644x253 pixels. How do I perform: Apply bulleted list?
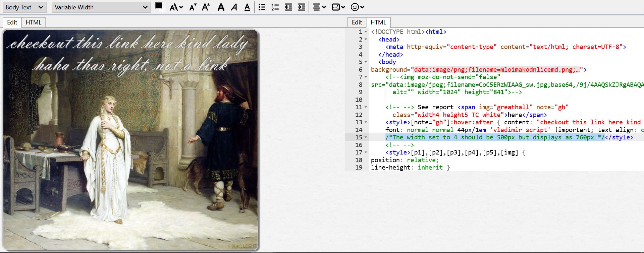click(x=262, y=7)
